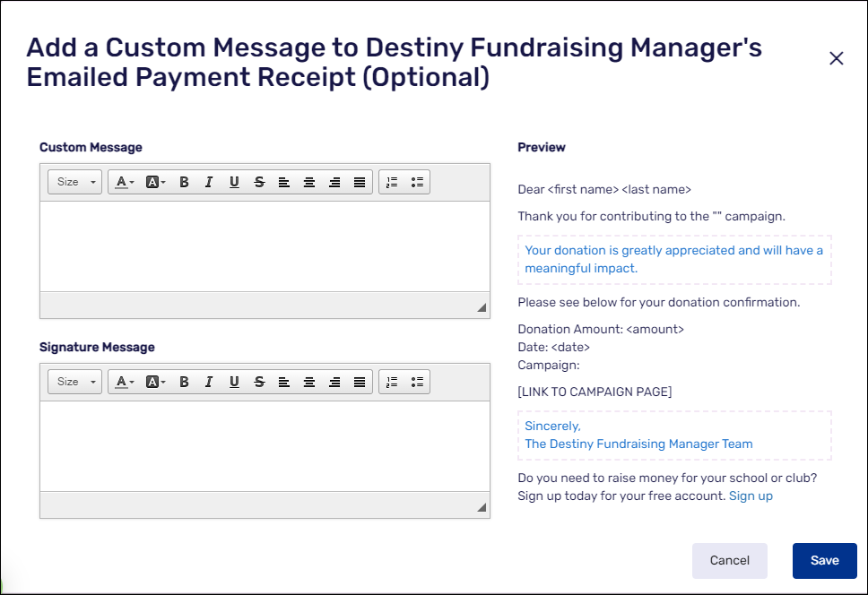The image size is (868, 595).
Task: Click inside the Signature Message text area
Action: coord(265,445)
